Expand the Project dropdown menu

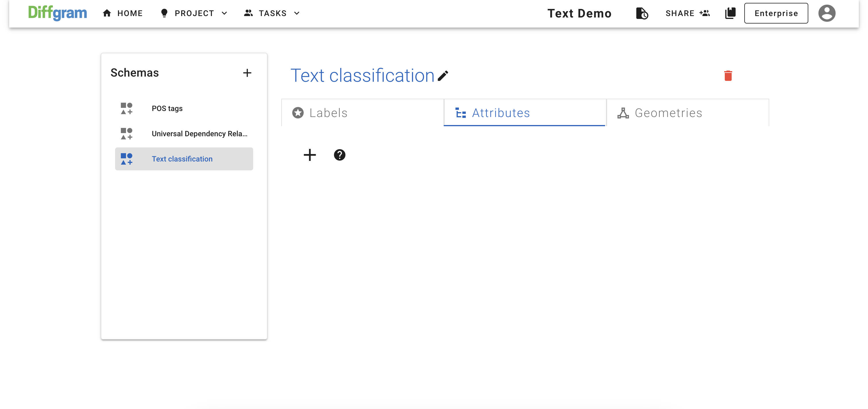pos(194,13)
